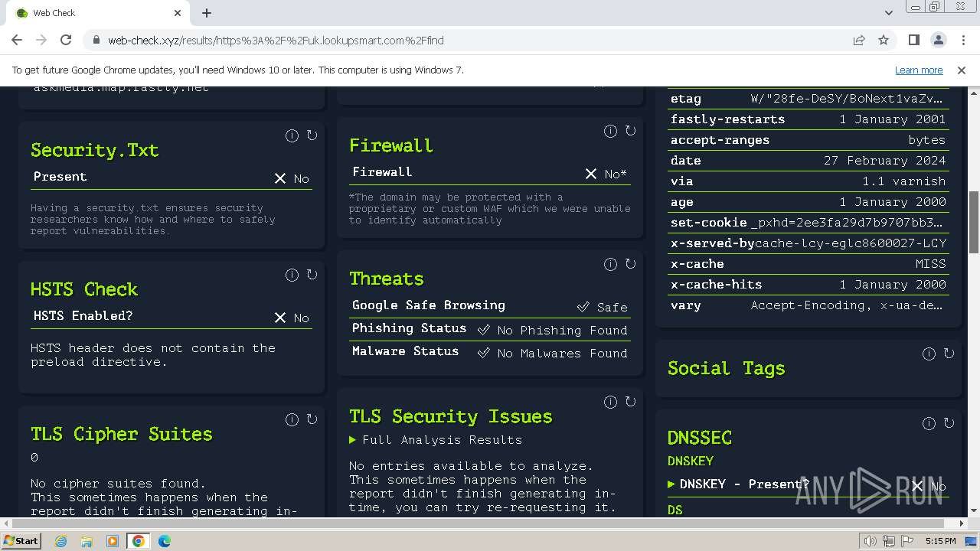Click the set-cookie header row
This screenshot has width=980, height=551.
coord(808,223)
